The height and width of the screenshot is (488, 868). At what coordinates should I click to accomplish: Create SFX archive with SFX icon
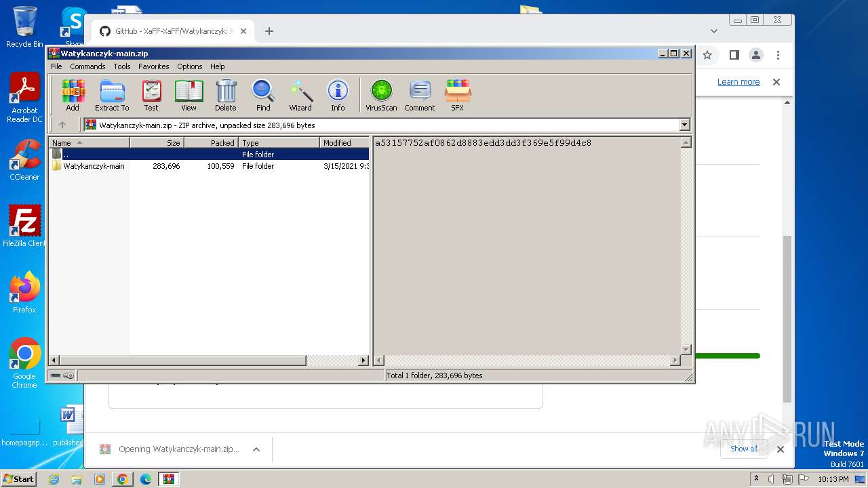coord(458,96)
